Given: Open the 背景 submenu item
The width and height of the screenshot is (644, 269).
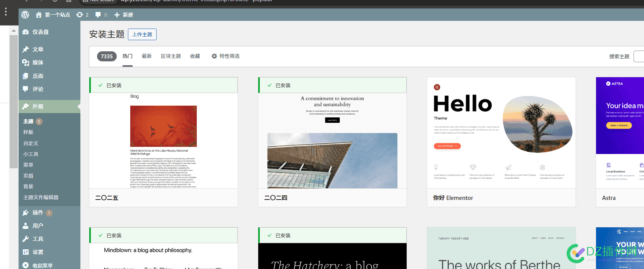Looking at the screenshot, I should 28,186.
